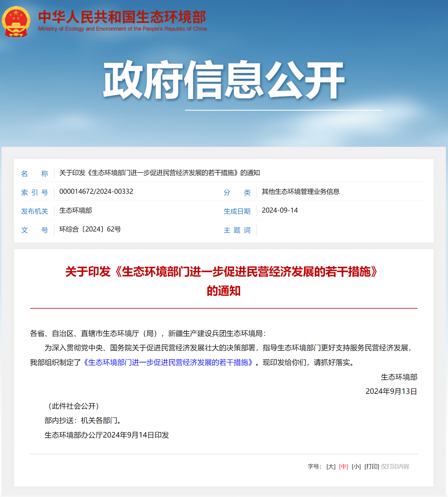
Task: Click the 字号: label
Action: pos(315,466)
